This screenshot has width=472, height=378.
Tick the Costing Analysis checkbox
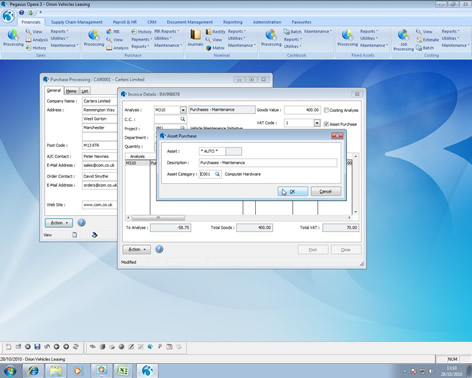pyautogui.click(x=326, y=110)
